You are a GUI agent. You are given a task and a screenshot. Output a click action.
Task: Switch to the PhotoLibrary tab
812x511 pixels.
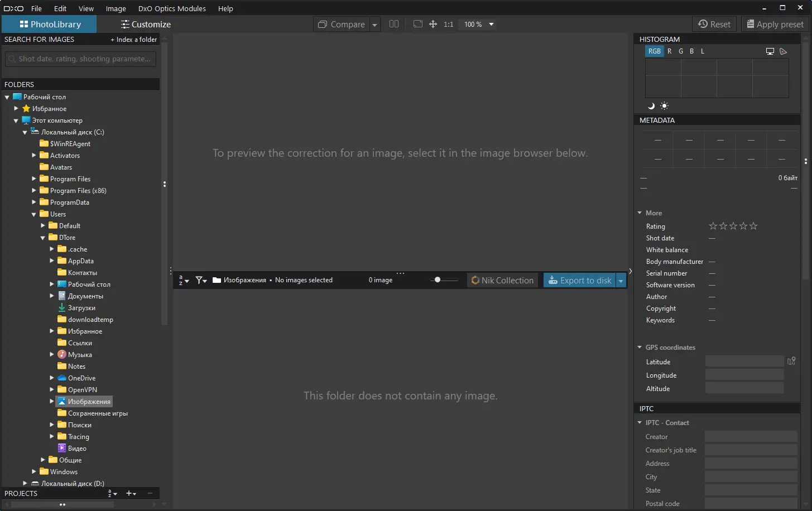tap(50, 24)
